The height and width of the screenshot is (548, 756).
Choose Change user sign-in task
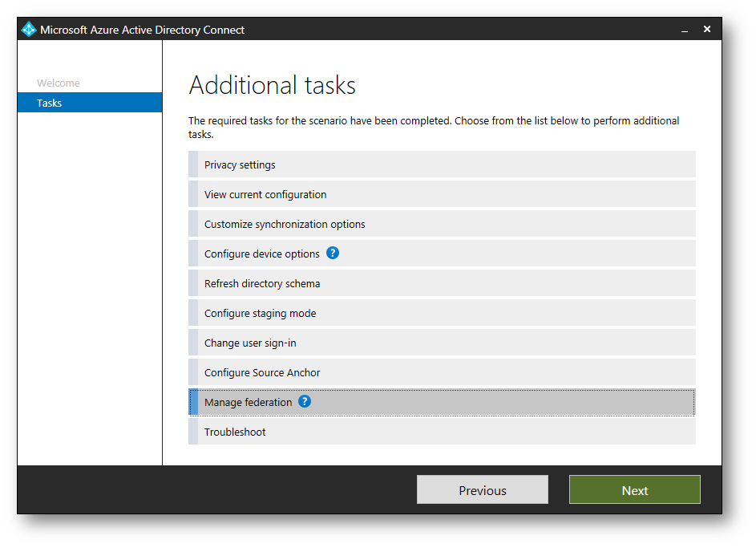pyautogui.click(x=442, y=343)
